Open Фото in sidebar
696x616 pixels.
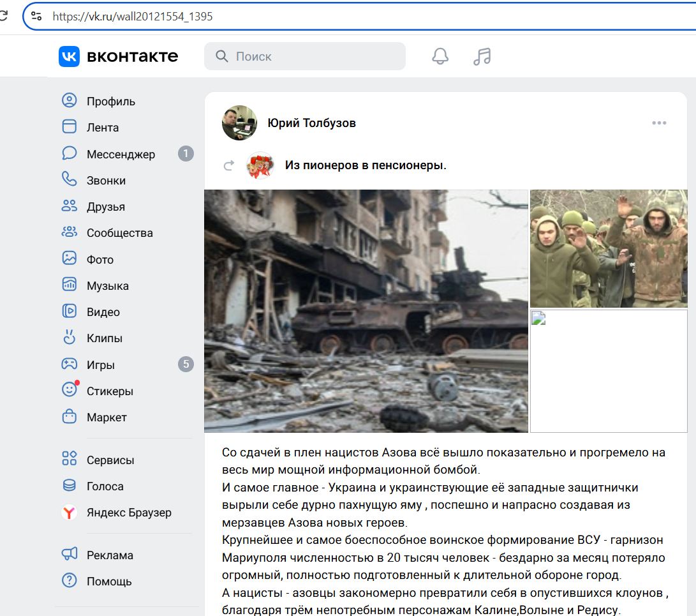(100, 259)
